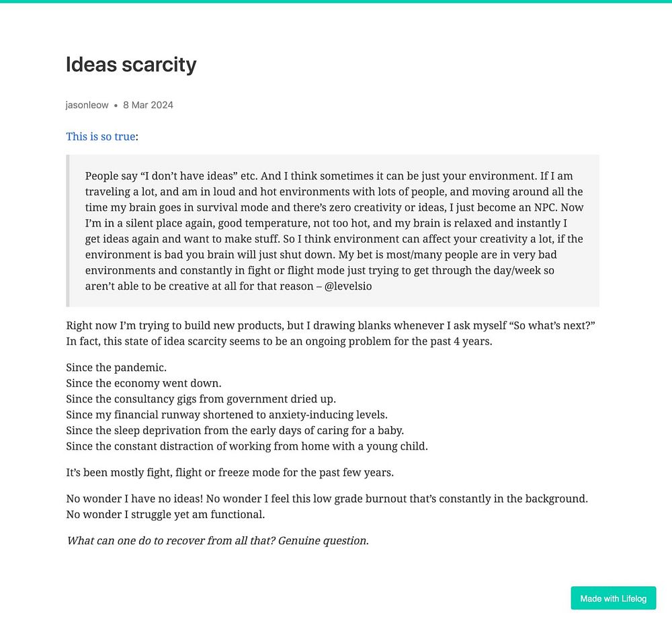Viewport: 672px width, 623px height.
Task: Click the post date 8 Mar 2024
Action: click(x=148, y=105)
